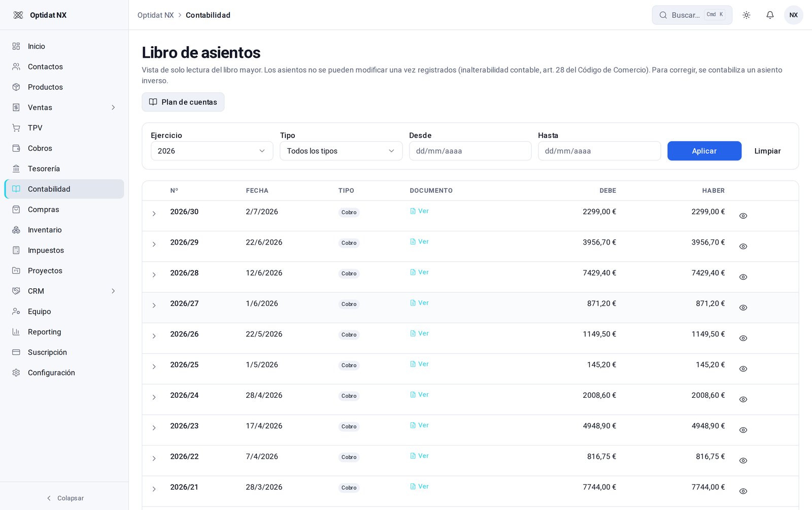812x510 pixels.
Task: Click the Aplicar filter button
Action: coord(704,151)
